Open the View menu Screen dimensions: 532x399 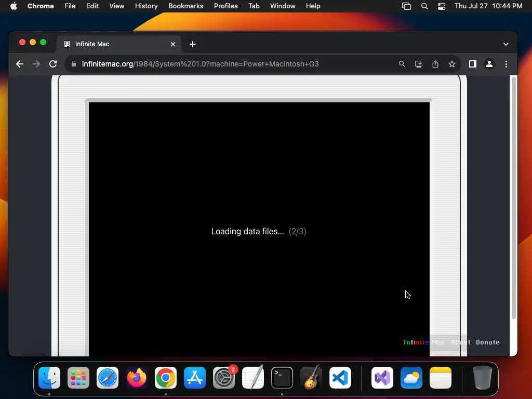[x=117, y=6]
